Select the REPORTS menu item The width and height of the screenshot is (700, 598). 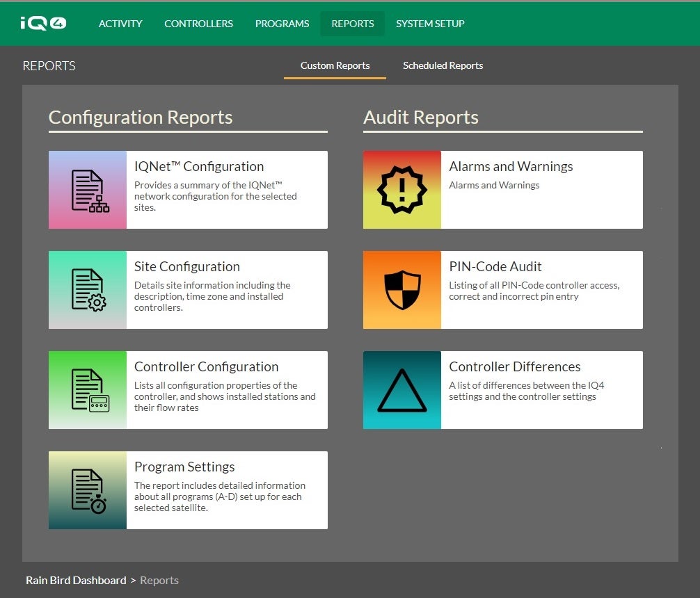click(353, 24)
